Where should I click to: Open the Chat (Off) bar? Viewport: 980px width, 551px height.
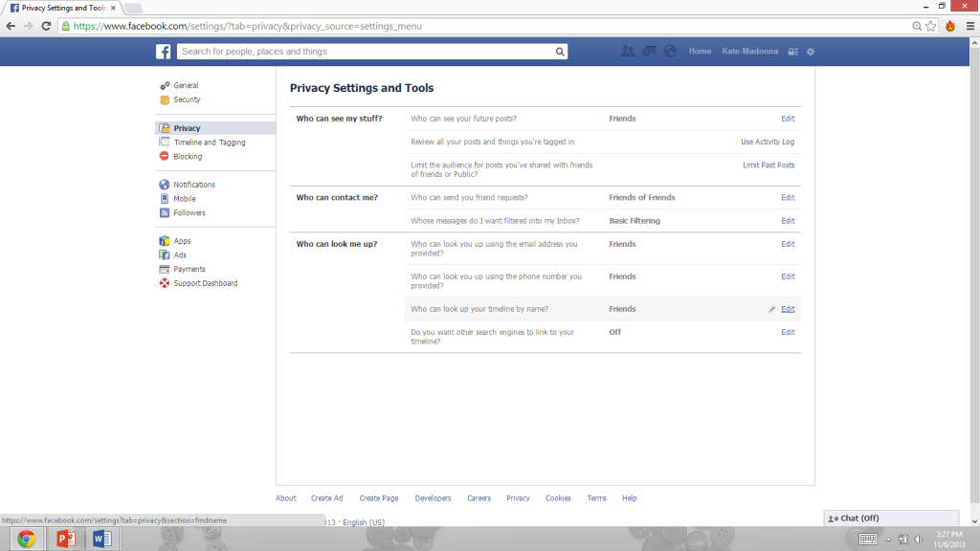click(891, 518)
